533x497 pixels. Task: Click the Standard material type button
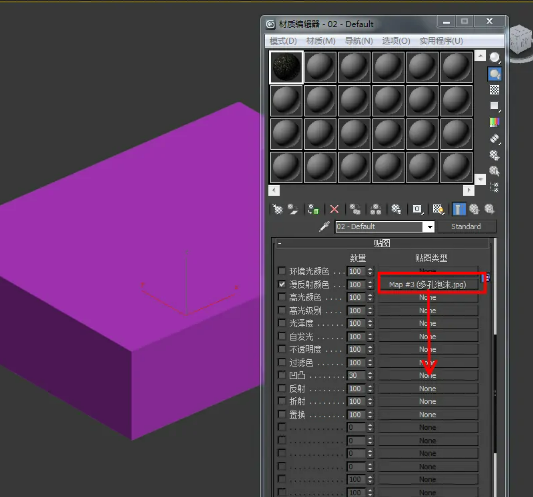click(466, 226)
